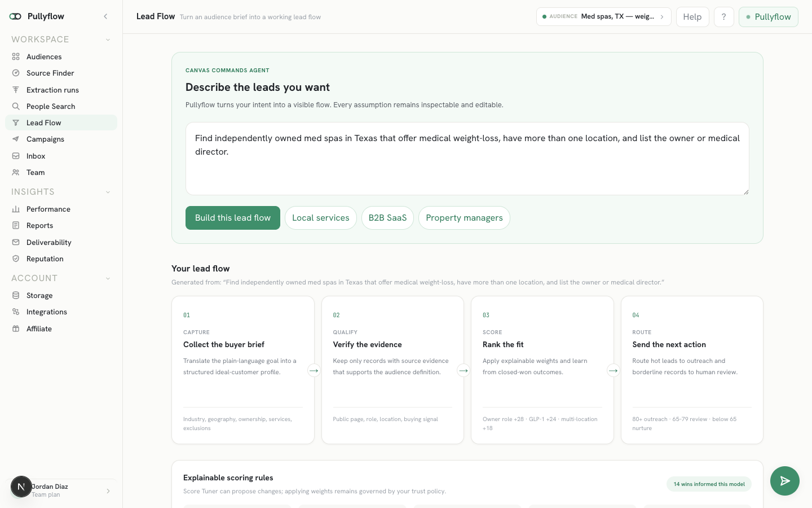Viewport: 812px width, 508px height.
Task: Open the audience selector dropdown
Action: [x=603, y=16]
